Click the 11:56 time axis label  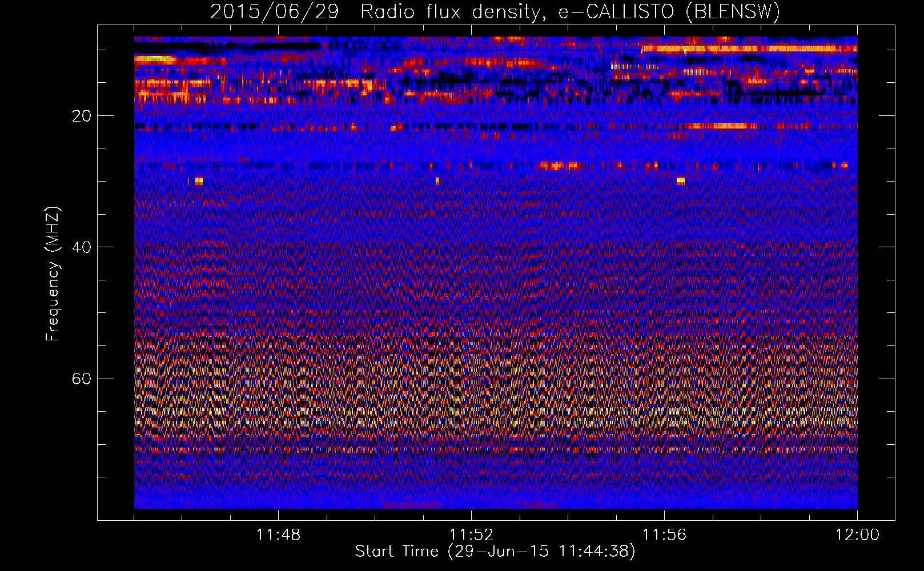tap(664, 535)
